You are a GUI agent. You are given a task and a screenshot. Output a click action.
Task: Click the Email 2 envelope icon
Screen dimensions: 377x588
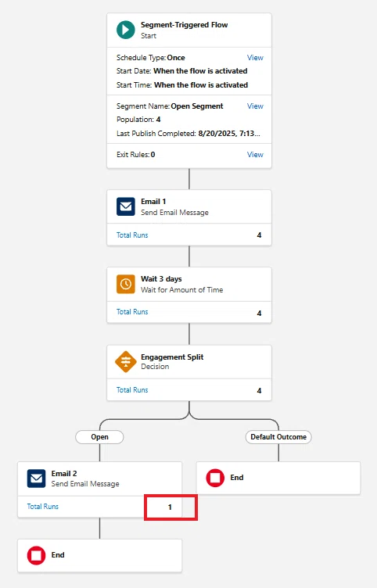click(x=37, y=479)
